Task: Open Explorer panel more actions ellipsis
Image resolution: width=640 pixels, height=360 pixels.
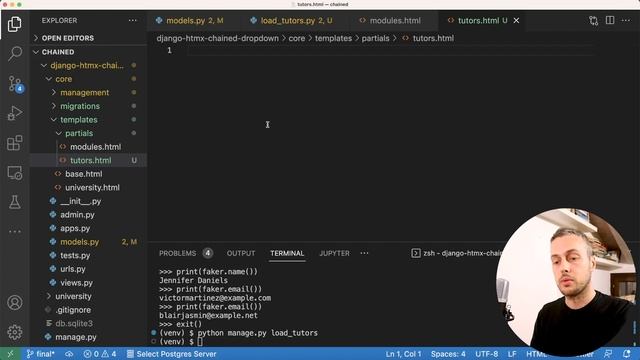Action: click(133, 20)
